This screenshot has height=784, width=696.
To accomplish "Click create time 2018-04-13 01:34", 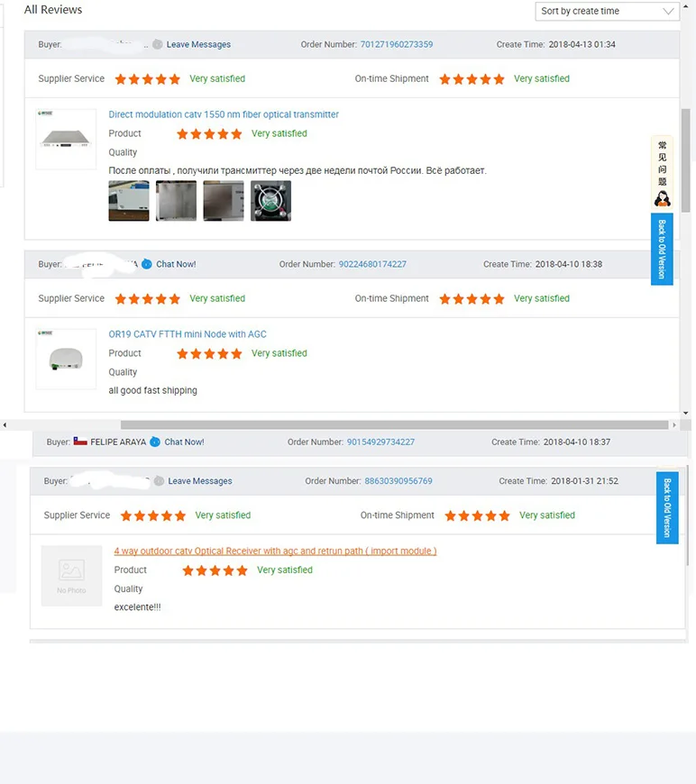I will [x=582, y=44].
